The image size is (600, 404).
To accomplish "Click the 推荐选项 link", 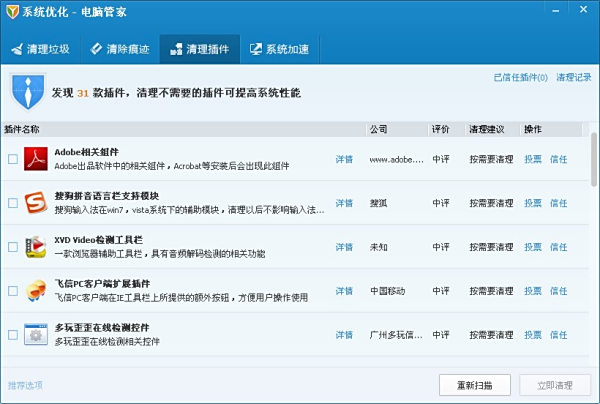I will [25, 385].
